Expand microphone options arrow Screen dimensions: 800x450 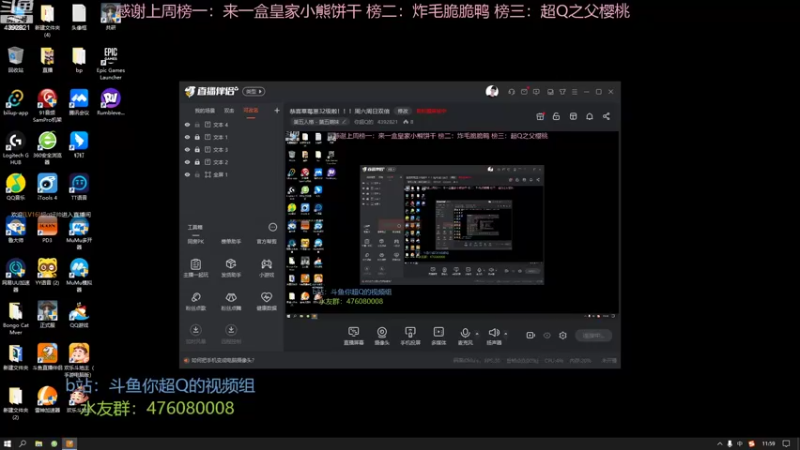pyautogui.click(x=477, y=334)
